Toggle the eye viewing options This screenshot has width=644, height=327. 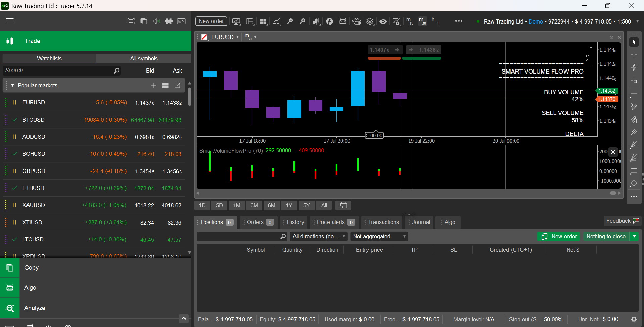383,21
